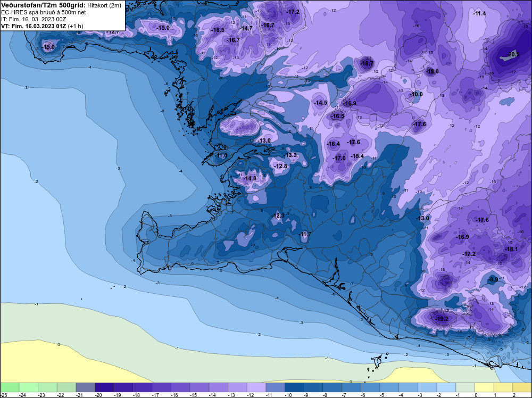Click the -14.5 temperature label
Viewport: 532px width, 398px height.
tap(321, 103)
